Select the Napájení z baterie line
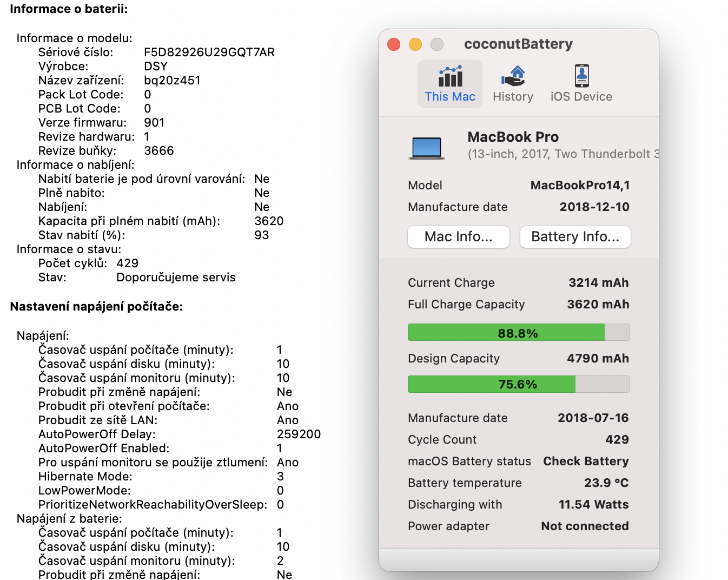The width and height of the screenshot is (728, 580). (70, 518)
